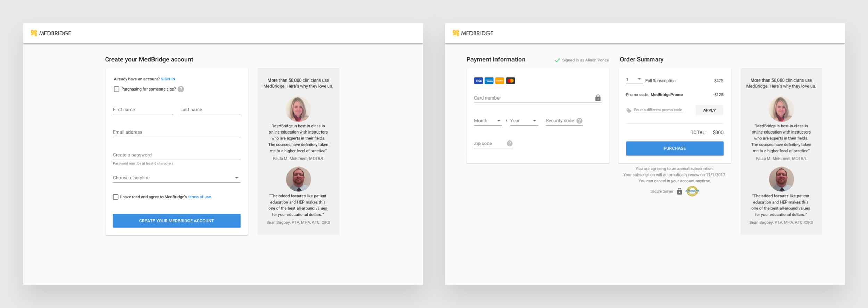Click the Secure Server lock icon

679,191
